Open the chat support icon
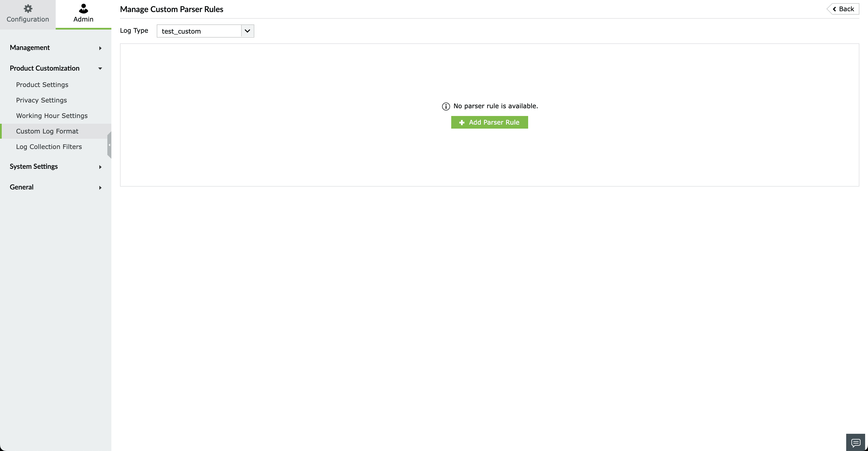The height and width of the screenshot is (451, 868). point(856,443)
